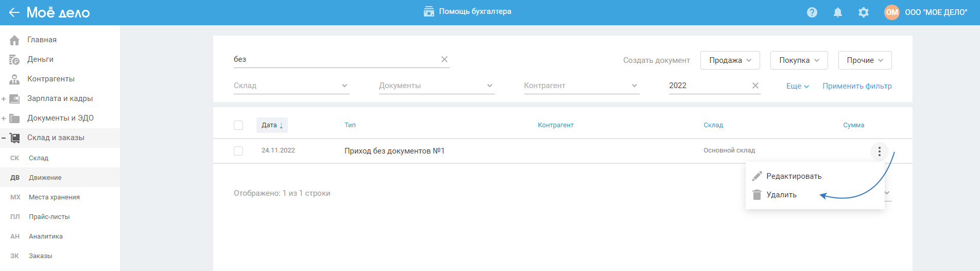Viewport: 980px width, 271px height.
Task: Open notifications bell icon
Action: coord(838,12)
